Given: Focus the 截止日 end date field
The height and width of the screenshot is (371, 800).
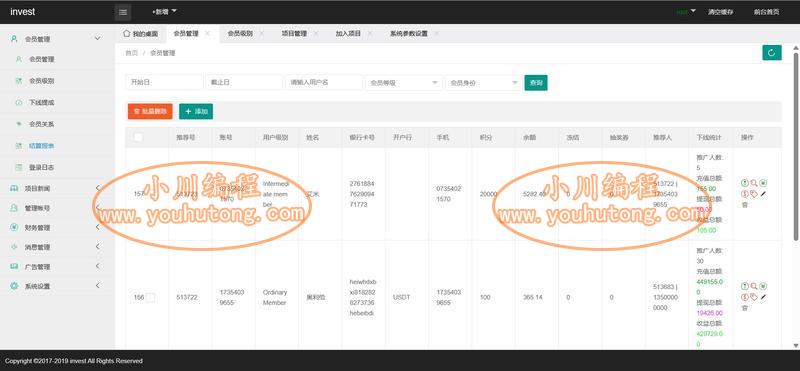Looking at the screenshot, I should click(x=244, y=82).
